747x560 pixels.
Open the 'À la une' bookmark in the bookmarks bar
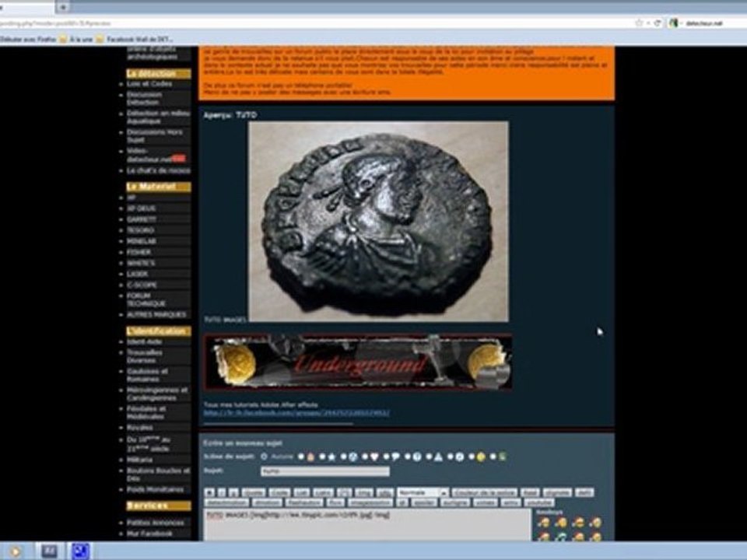coord(75,39)
